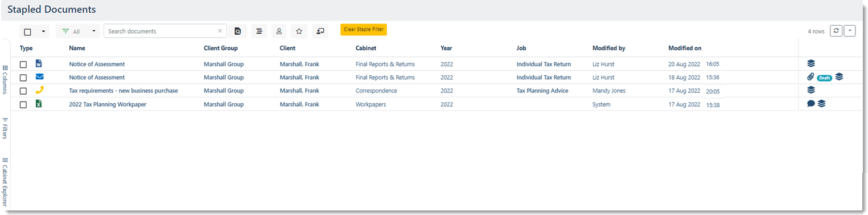Image resolution: width=868 pixels, height=215 pixels.
Task: Check the 2022 Tax Planning Workpaper row checkbox
Action: (x=23, y=105)
